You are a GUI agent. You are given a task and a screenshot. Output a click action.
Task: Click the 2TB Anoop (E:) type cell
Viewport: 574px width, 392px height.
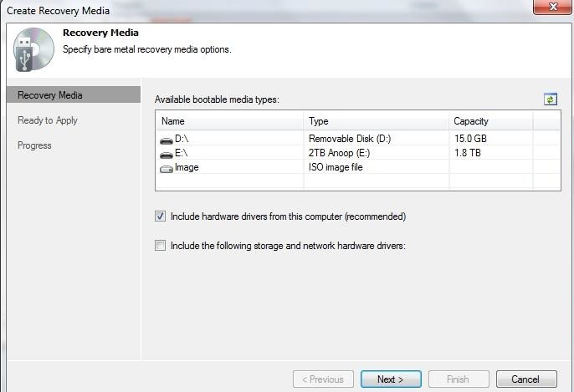[x=340, y=153]
